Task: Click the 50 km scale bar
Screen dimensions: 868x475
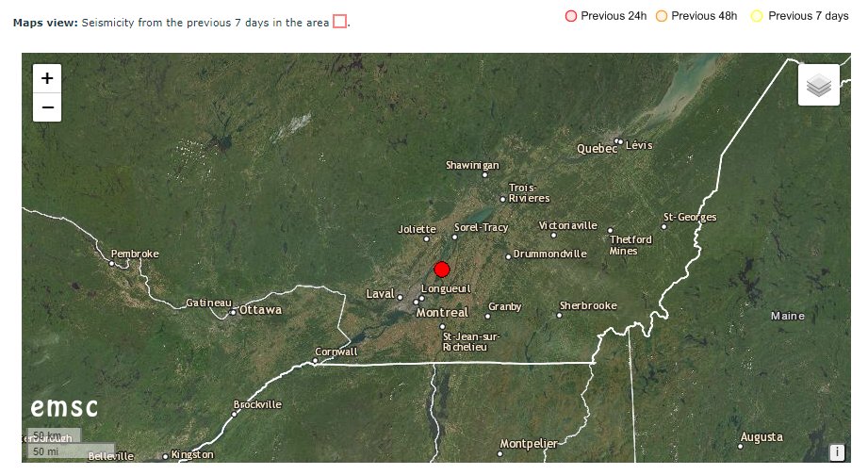Action: (x=55, y=435)
